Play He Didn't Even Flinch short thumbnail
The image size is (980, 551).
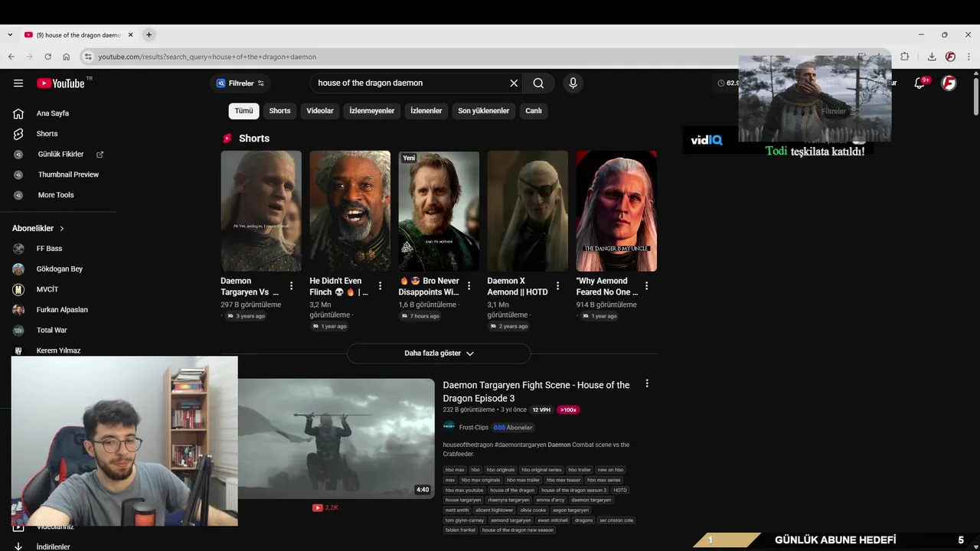point(350,211)
